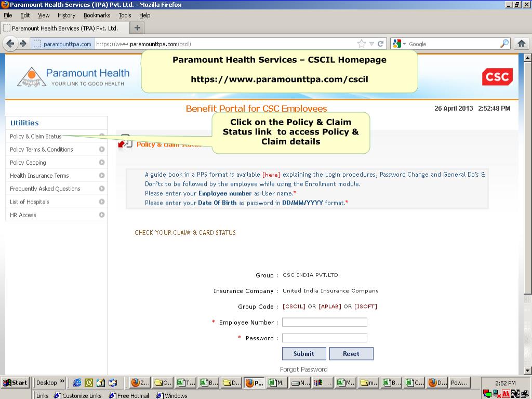
Task: Click the Forgot Password link
Action: pos(303,369)
